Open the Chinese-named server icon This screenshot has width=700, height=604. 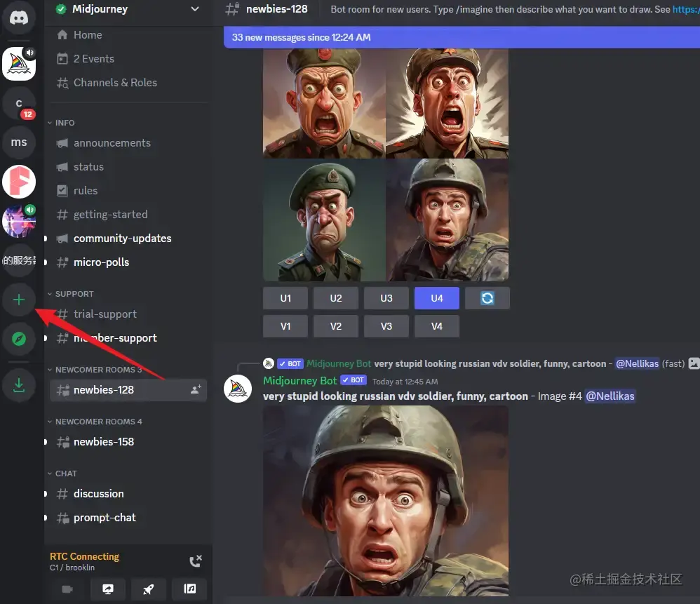click(19, 260)
